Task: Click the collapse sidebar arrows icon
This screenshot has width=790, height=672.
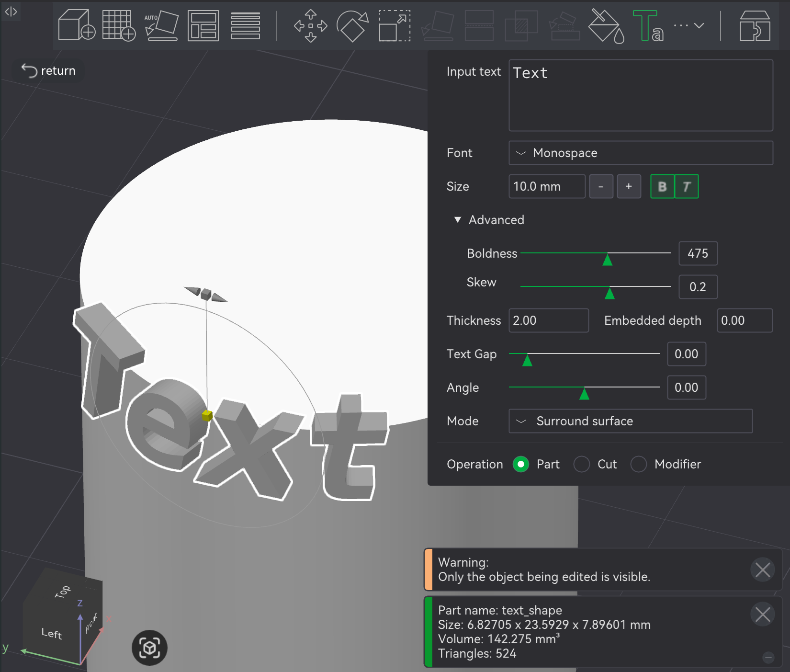Action: tap(11, 11)
